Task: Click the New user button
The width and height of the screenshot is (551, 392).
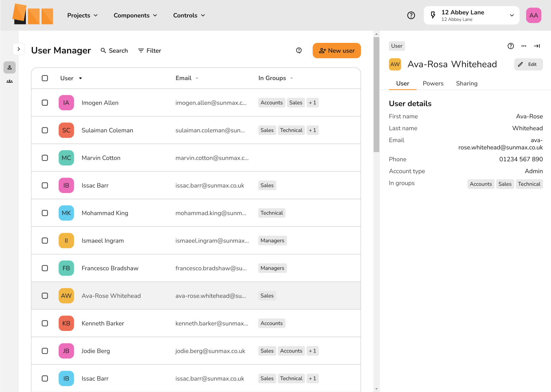Action: [337, 50]
